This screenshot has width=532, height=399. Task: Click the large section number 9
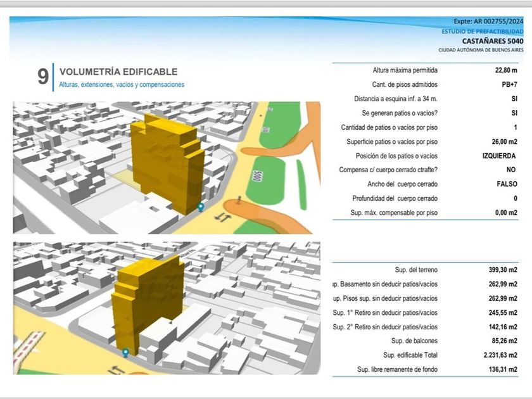click(x=42, y=77)
